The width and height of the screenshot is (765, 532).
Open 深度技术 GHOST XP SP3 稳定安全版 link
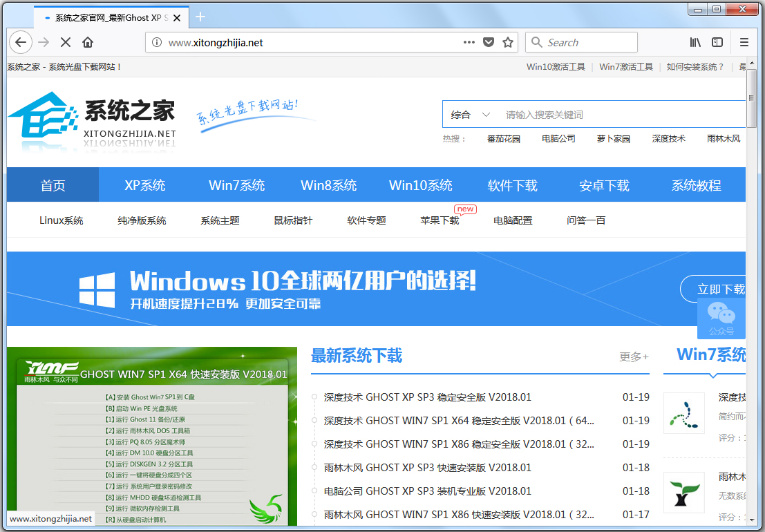click(x=427, y=397)
